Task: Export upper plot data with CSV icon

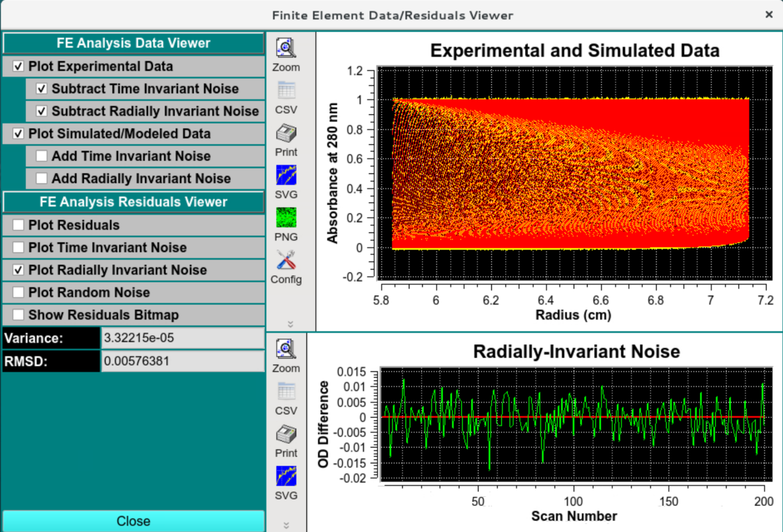Action: 286,91
